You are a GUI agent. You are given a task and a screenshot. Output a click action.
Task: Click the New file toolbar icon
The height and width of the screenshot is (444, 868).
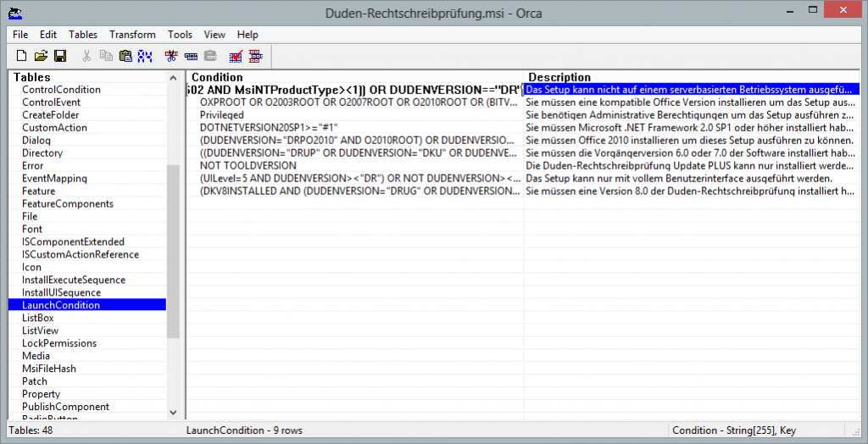[23, 56]
